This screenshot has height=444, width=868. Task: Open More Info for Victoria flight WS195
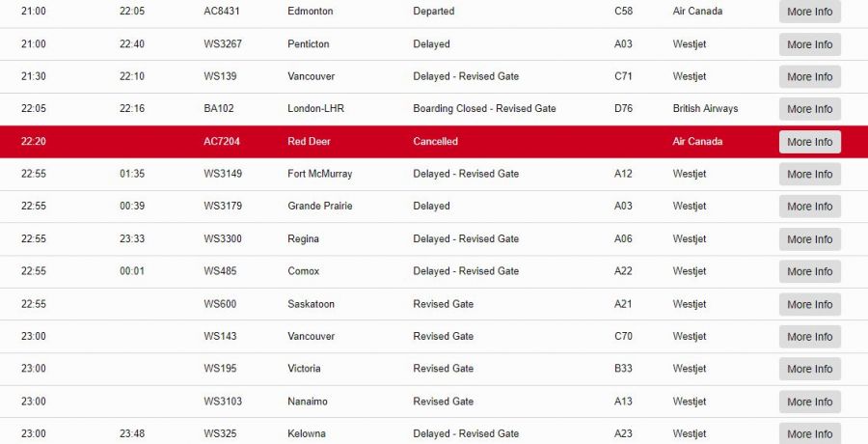coord(810,369)
